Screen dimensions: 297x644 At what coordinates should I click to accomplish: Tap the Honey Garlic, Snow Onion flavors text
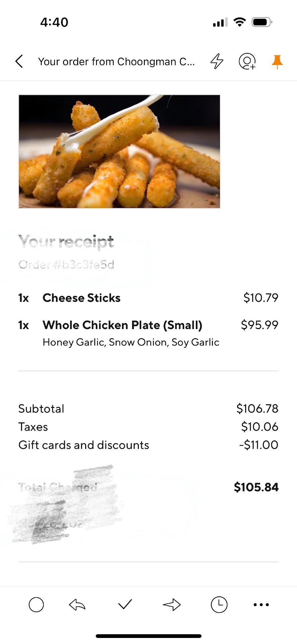point(131,342)
